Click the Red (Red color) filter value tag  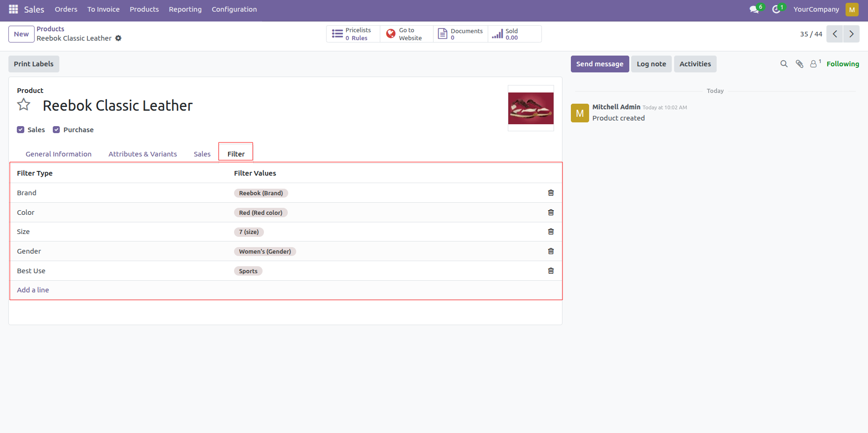pyautogui.click(x=261, y=213)
